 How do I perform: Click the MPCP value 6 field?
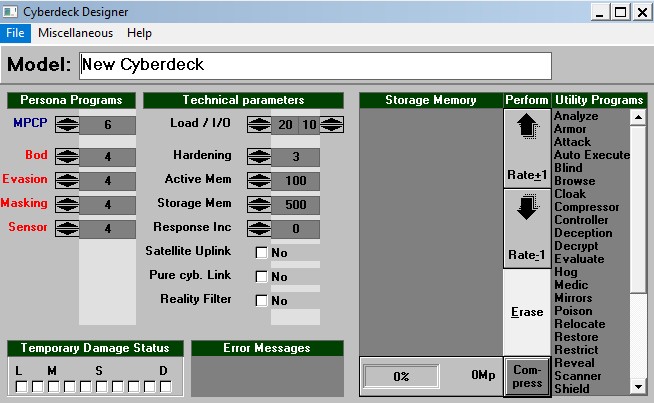[x=108, y=124]
